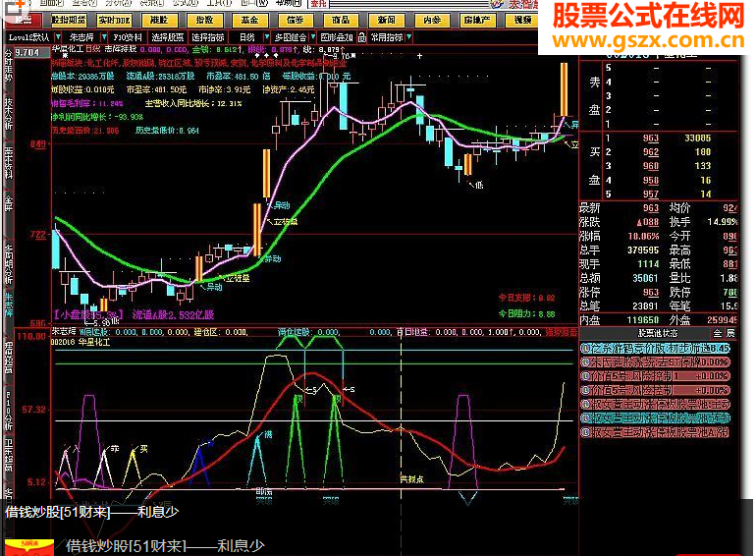Image resolution: width=756 pixels, height=556 pixels.
Task: Click the red 股票 button at toolbar start
Action: tap(24, 21)
